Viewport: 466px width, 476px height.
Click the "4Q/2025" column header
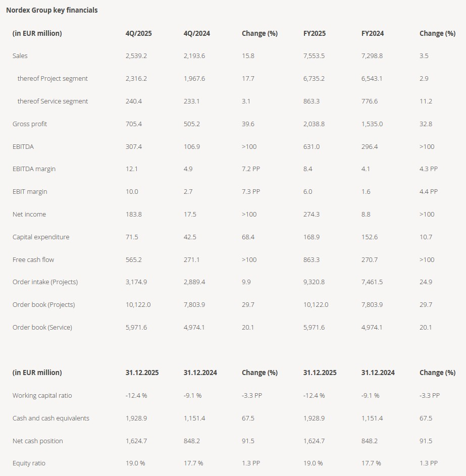[x=139, y=33]
